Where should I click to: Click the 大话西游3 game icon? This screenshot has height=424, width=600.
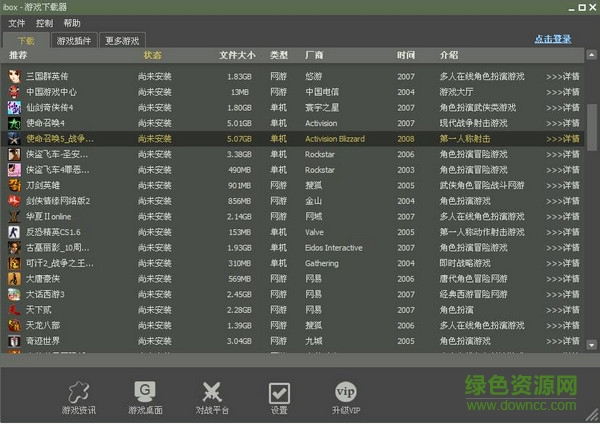[x=14, y=294]
